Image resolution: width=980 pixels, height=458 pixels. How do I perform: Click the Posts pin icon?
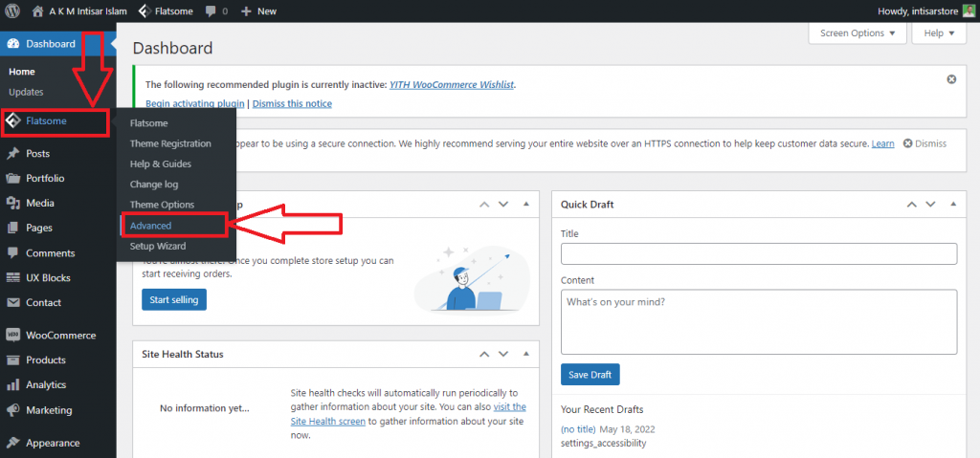pyautogui.click(x=13, y=153)
